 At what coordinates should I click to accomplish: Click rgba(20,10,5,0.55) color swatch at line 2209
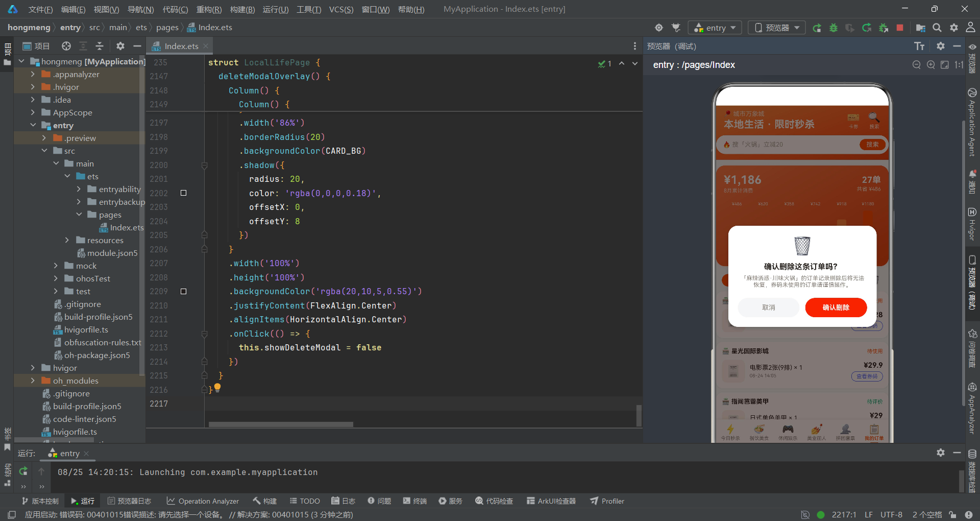click(184, 292)
